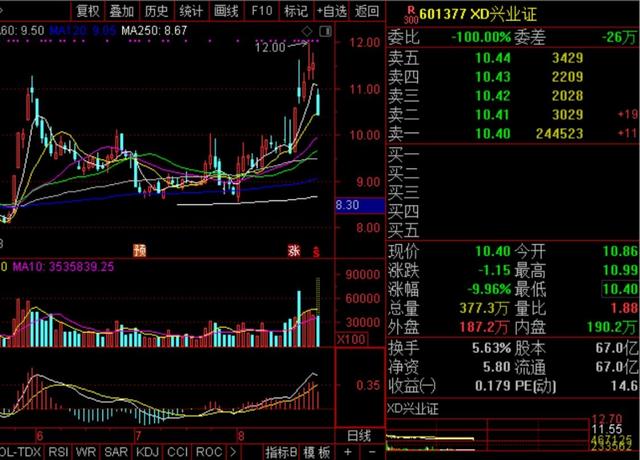Switch to the SAR indicator tab
The height and width of the screenshot is (460, 640).
point(116,452)
